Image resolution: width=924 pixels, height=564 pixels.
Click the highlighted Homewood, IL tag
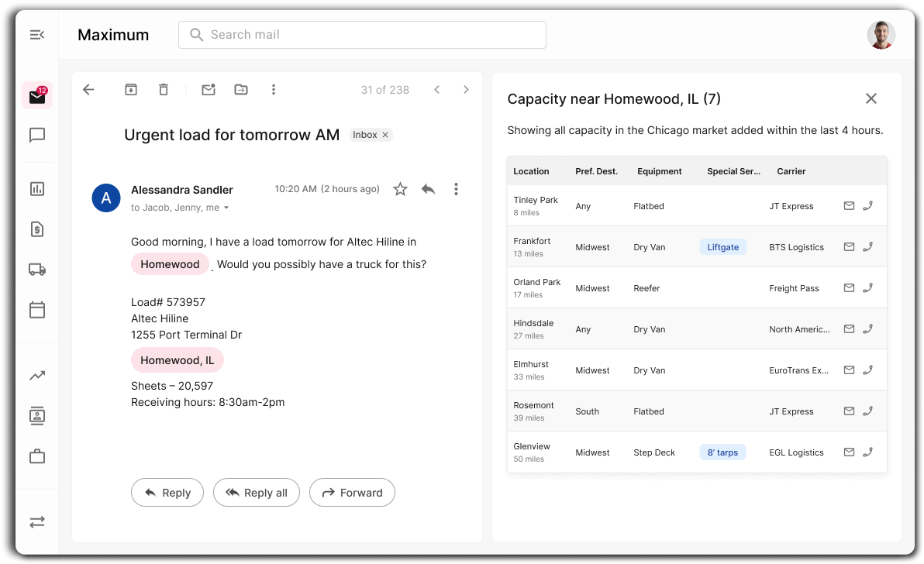click(x=177, y=360)
